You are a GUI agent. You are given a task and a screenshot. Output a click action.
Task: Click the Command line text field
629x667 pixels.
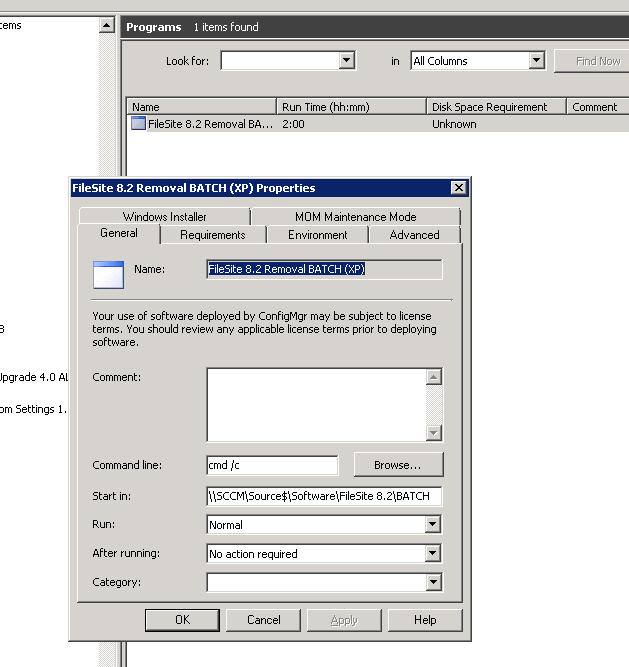[271, 465]
